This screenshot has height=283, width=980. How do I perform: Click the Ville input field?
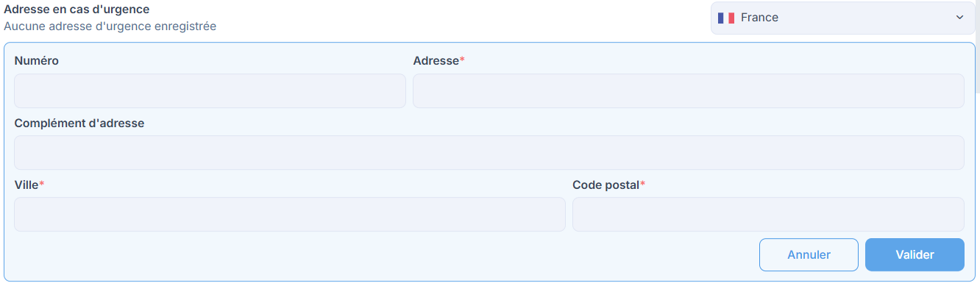[290, 214]
